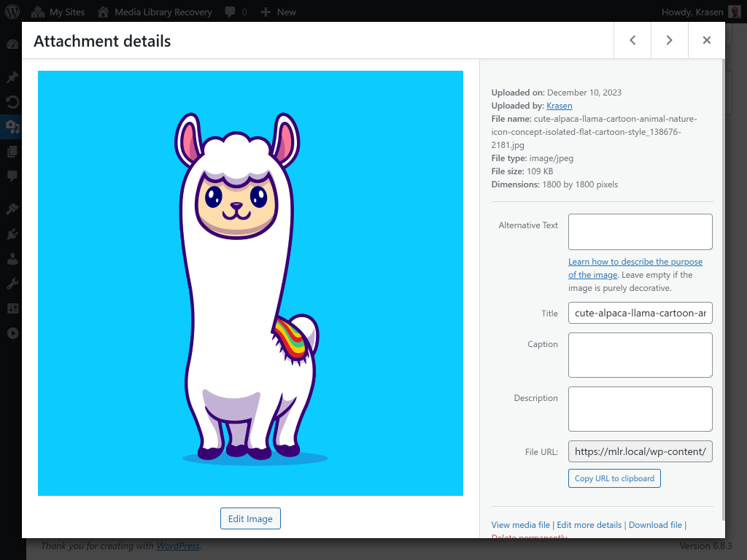Click the Edit Image button
The image size is (747, 560).
pos(250,518)
